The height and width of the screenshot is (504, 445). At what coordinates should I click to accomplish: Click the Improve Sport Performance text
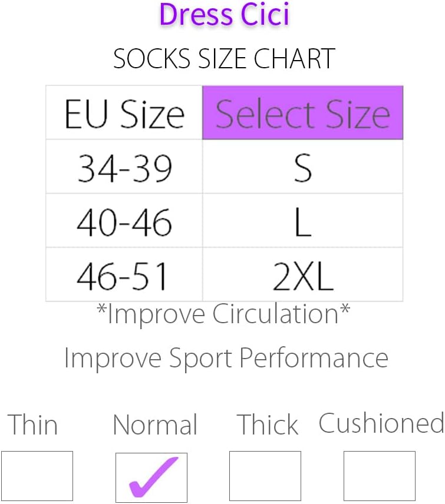coord(226,357)
